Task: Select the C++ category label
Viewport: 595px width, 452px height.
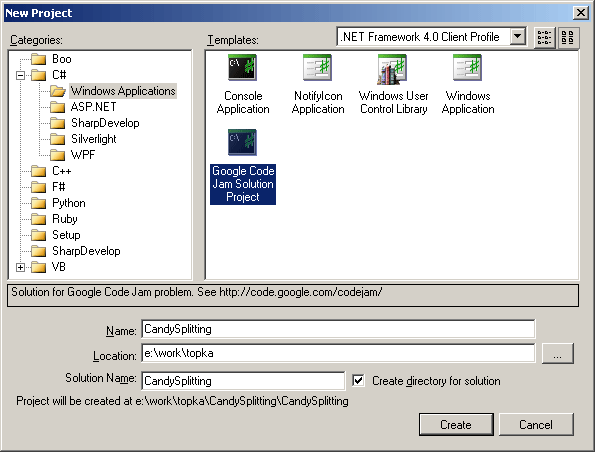Action: point(61,171)
